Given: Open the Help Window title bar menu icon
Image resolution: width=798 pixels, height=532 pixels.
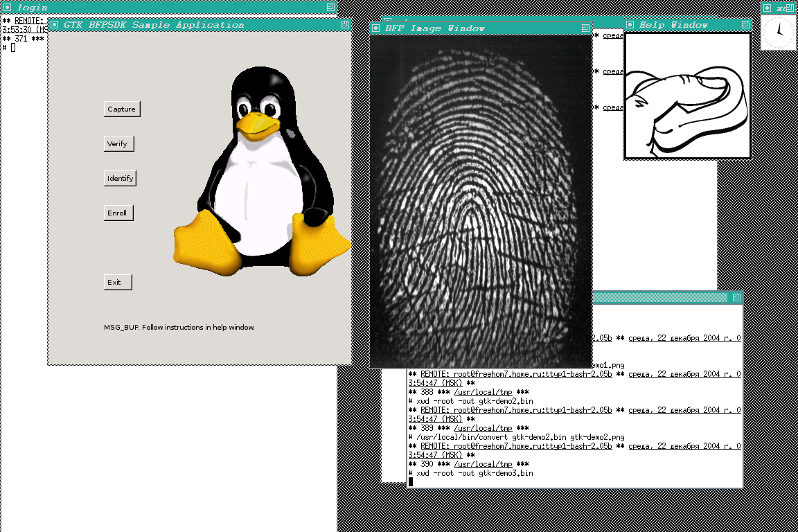Looking at the screenshot, I should (630, 25).
